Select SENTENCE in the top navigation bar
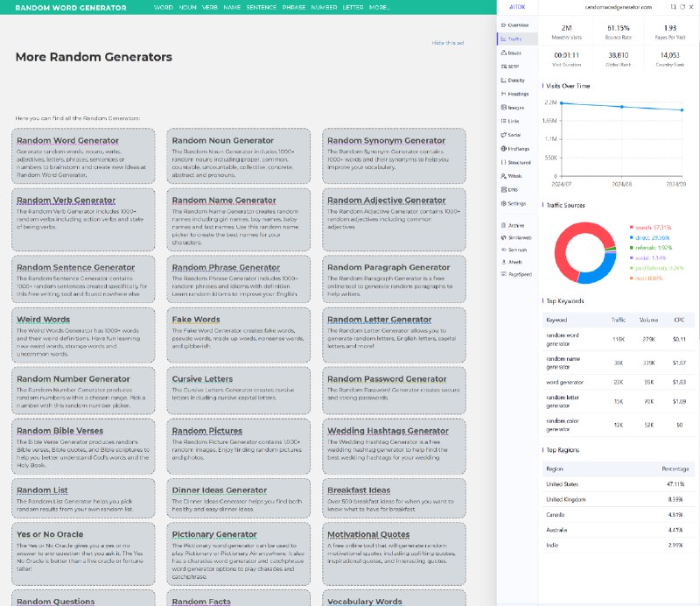Image resolution: width=700 pixels, height=606 pixels. [261, 8]
